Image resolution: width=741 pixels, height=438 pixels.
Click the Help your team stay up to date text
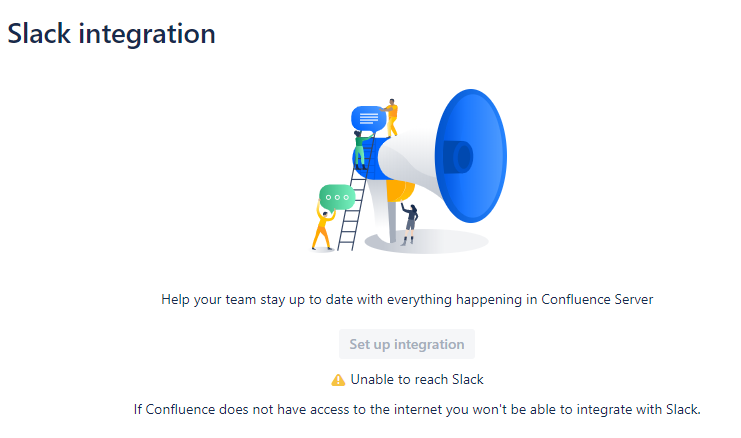(x=407, y=300)
